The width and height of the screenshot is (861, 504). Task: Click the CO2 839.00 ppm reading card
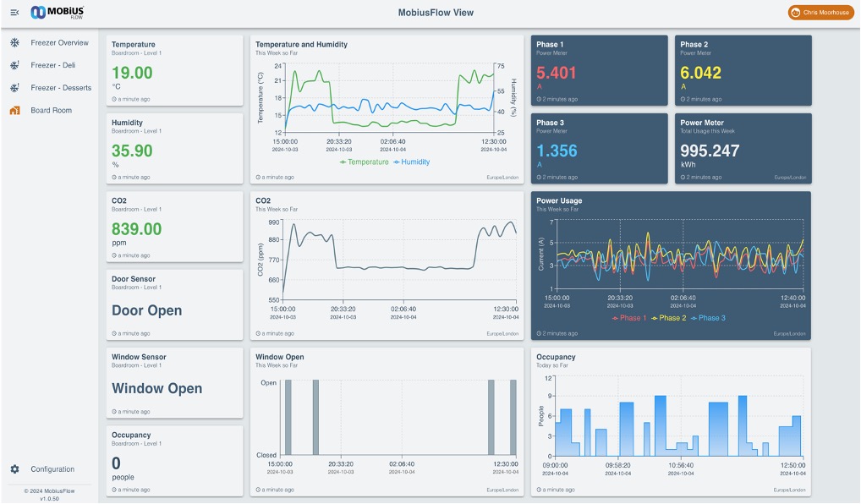175,227
